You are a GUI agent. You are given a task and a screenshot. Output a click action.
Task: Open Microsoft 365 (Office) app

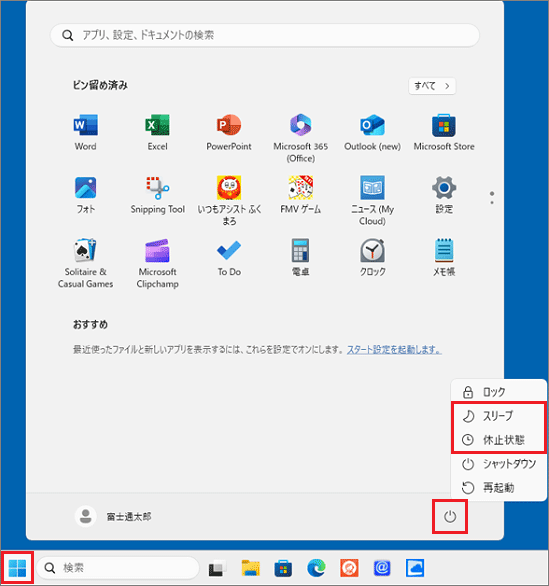coord(301,138)
